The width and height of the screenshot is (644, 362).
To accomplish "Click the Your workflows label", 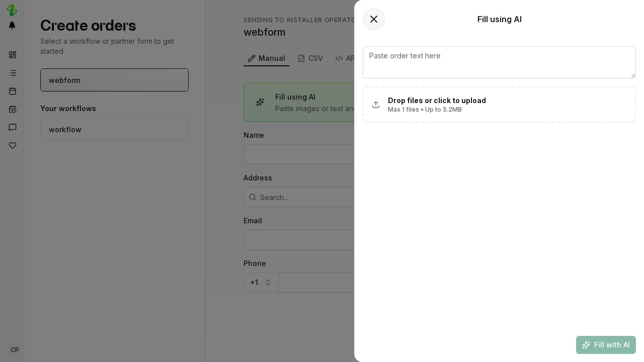I will coord(68,109).
